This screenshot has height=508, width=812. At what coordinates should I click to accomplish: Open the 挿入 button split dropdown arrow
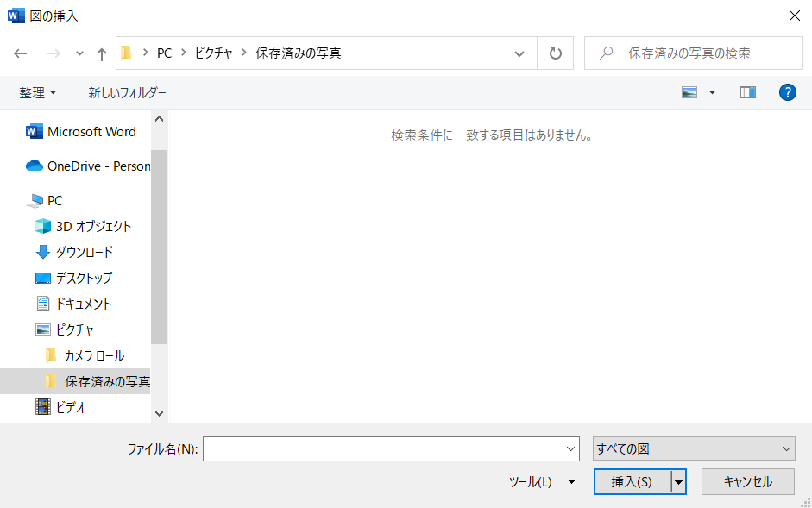pyautogui.click(x=679, y=481)
